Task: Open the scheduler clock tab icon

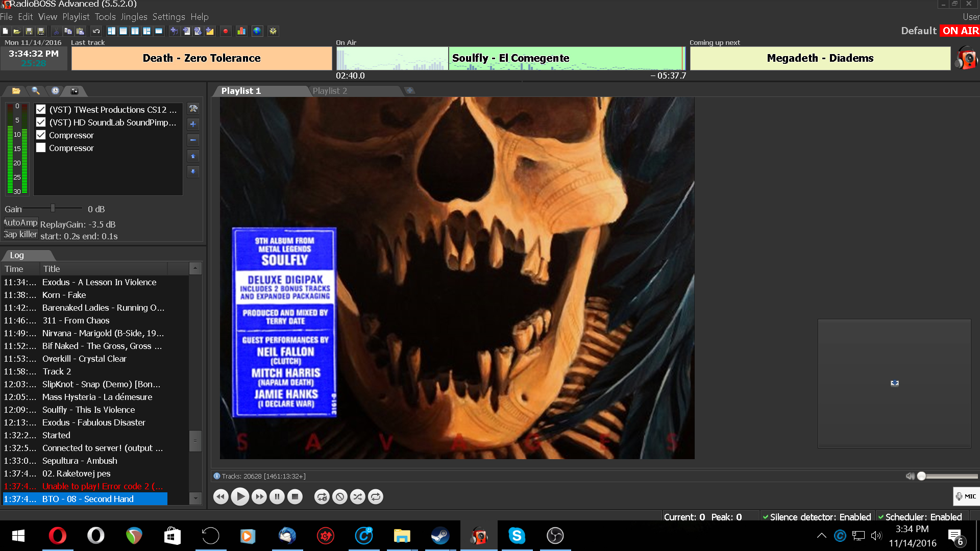Action: pos(55,91)
